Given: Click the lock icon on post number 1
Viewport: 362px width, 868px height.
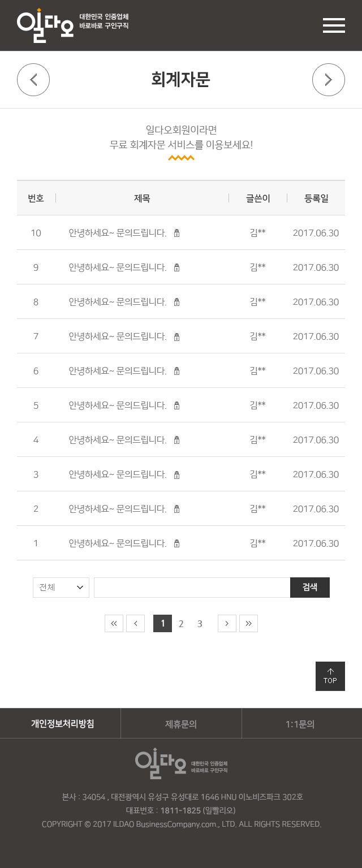Looking at the screenshot, I should coord(176,543).
